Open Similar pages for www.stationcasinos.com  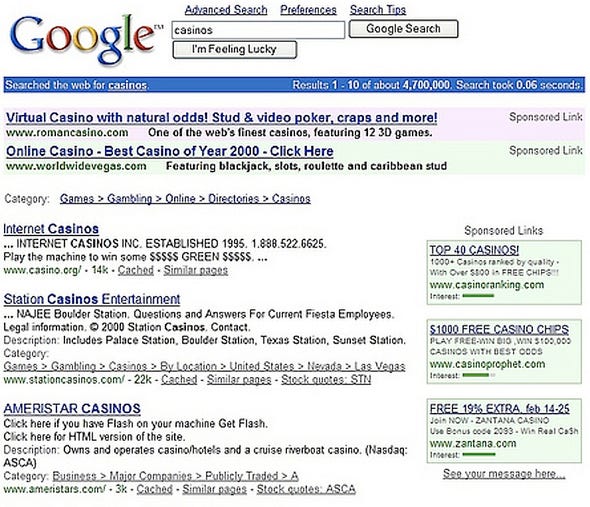239,379
